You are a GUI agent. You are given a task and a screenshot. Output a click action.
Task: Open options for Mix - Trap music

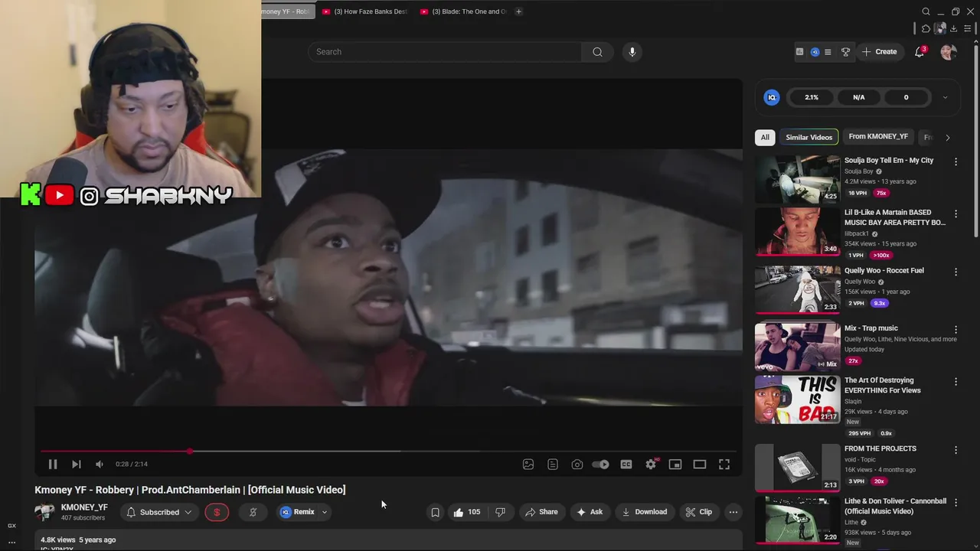coord(955,329)
